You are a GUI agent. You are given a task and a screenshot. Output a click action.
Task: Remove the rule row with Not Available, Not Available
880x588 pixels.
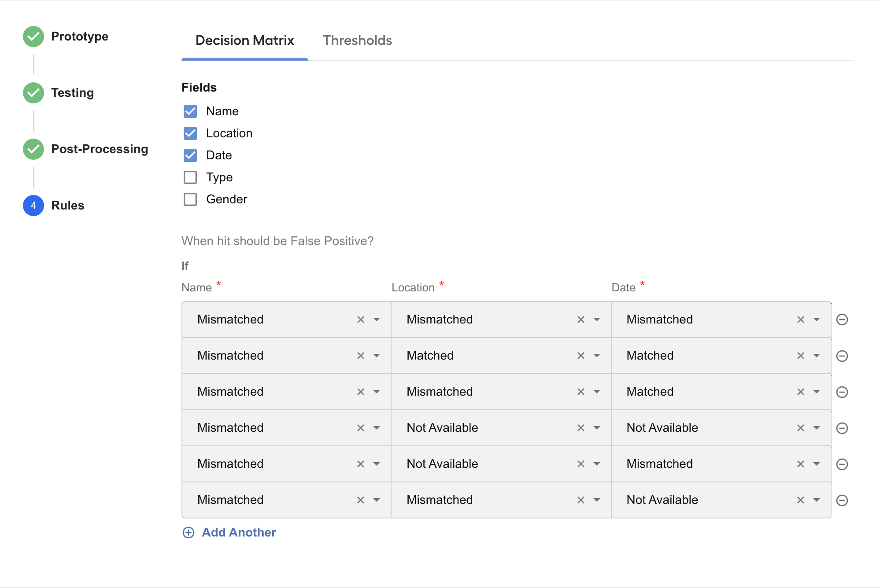click(842, 428)
